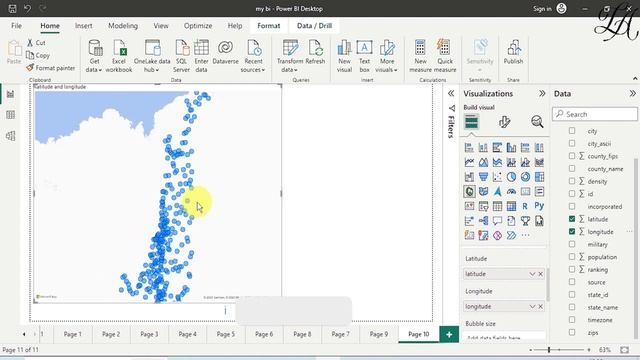This screenshot has width=640, height=360.
Task: Check the city_ascii field
Action: tap(572, 143)
